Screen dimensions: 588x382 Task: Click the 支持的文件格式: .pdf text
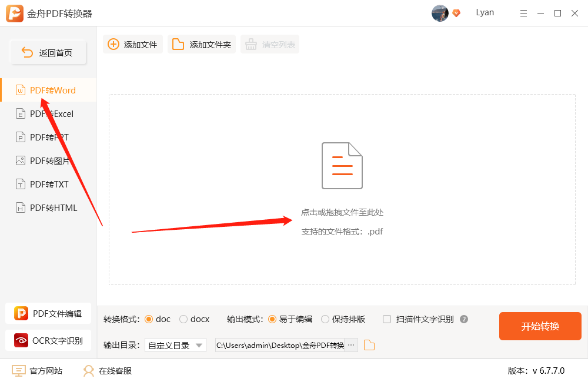pyautogui.click(x=342, y=232)
